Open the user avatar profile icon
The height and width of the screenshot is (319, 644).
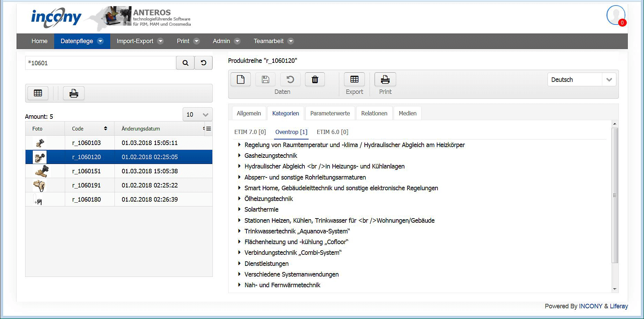(615, 15)
